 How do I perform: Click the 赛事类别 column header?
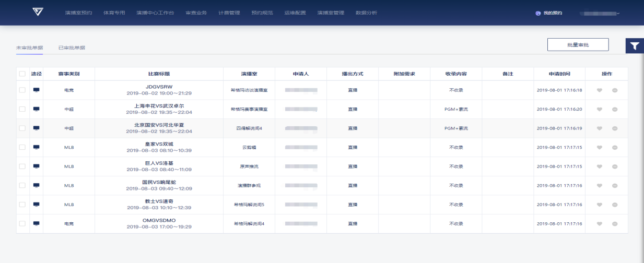69,74
